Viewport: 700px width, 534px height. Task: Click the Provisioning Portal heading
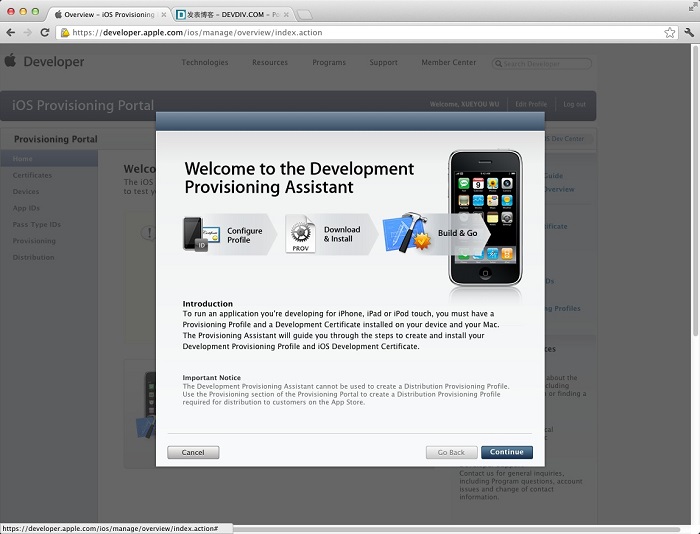pyautogui.click(x=56, y=139)
